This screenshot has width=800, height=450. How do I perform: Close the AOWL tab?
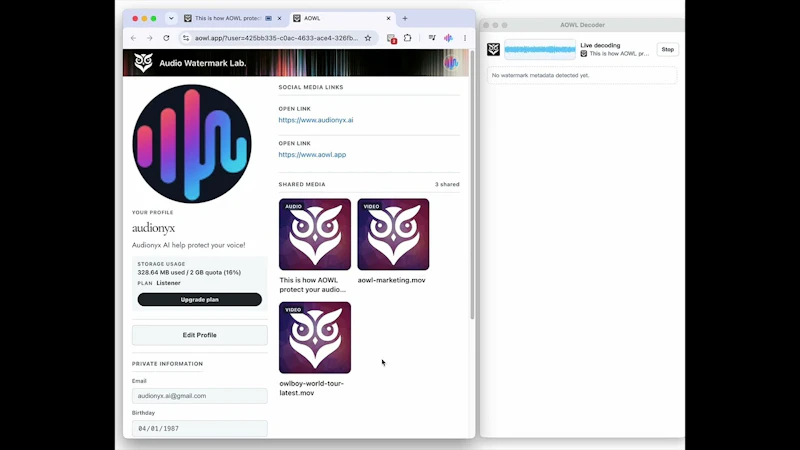coord(388,18)
